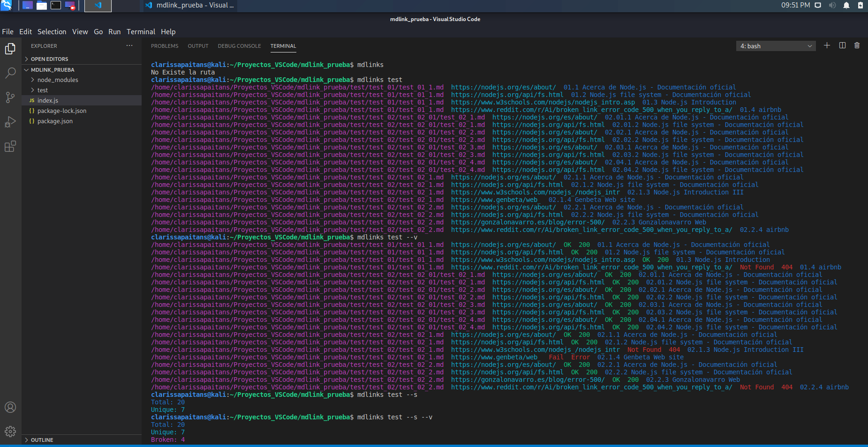868x447 pixels.
Task: Click the show desktop icon in taskbar
Action: click(x=28, y=6)
